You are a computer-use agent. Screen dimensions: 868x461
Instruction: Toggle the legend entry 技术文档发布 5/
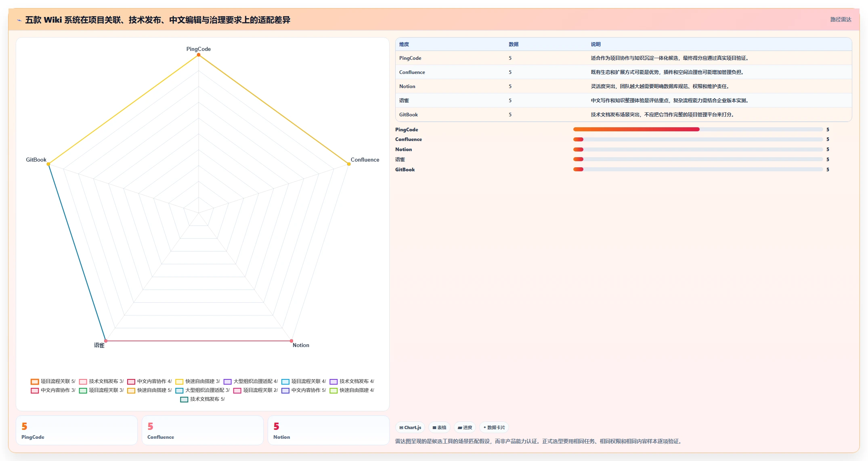(x=202, y=399)
